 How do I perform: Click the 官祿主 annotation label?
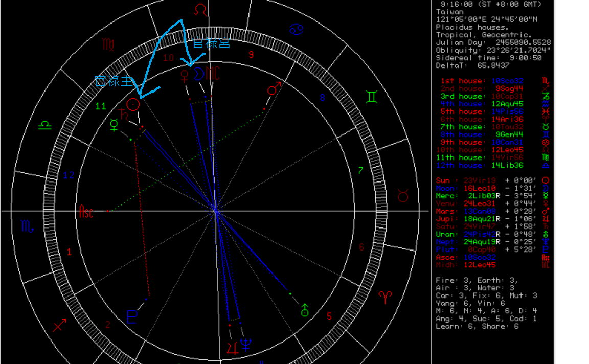click(x=113, y=81)
